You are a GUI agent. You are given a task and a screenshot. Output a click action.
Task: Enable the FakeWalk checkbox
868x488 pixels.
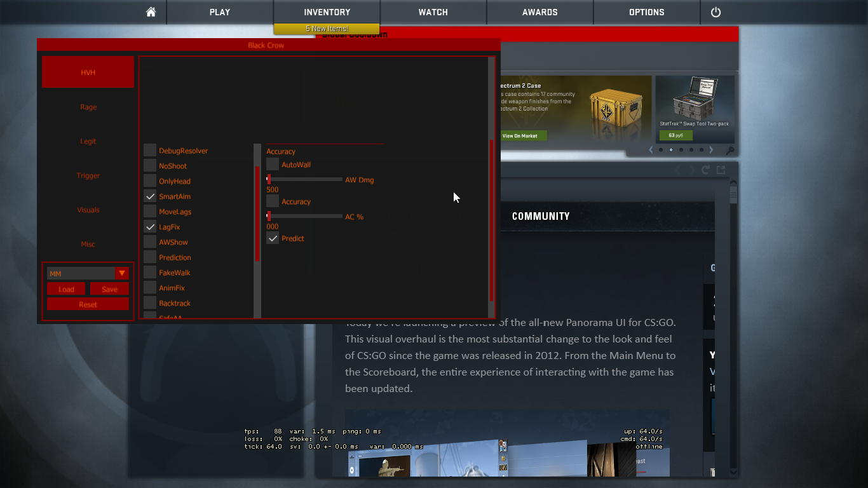click(150, 273)
